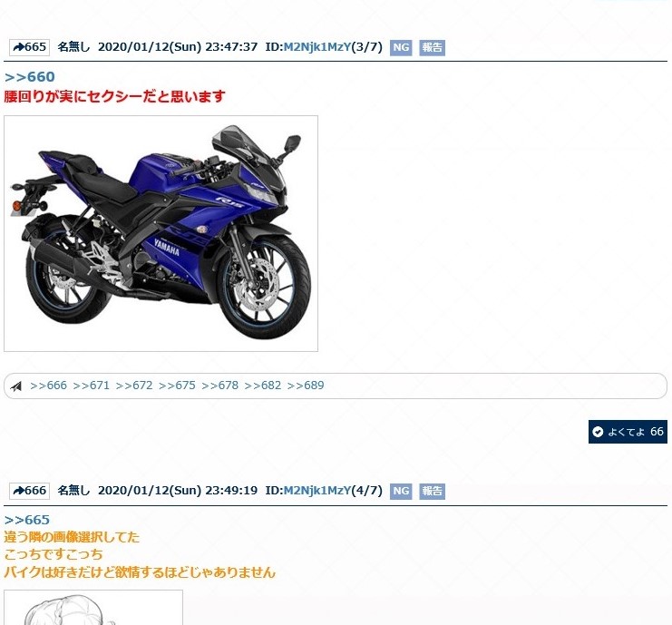Report post 665 with 報告 button
The width and height of the screenshot is (672, 625).
click(432, 47)
